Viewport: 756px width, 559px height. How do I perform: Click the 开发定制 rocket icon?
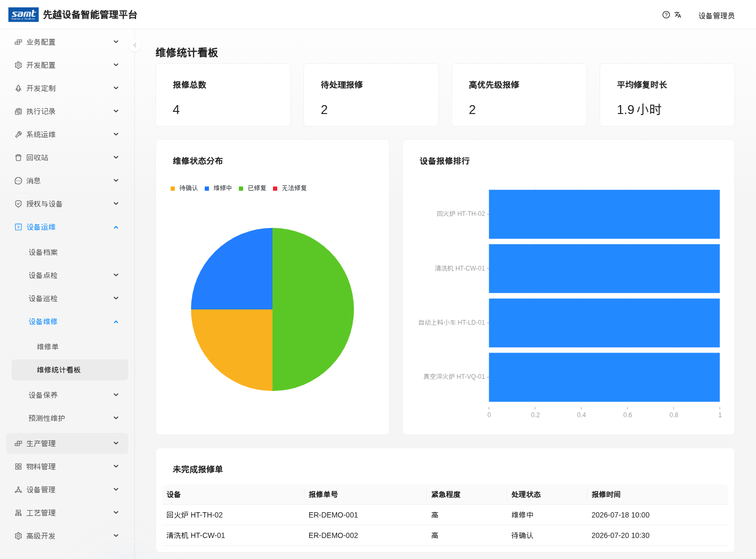coord(18,88)
